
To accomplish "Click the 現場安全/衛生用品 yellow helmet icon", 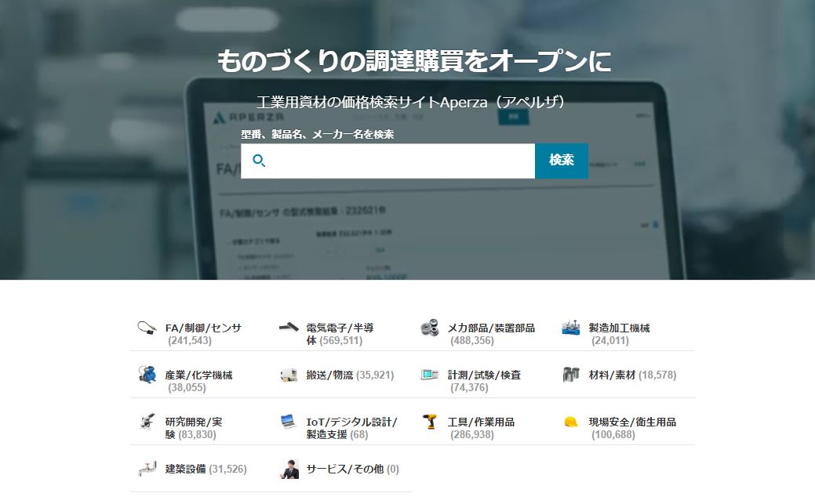I will pos(571,422).
